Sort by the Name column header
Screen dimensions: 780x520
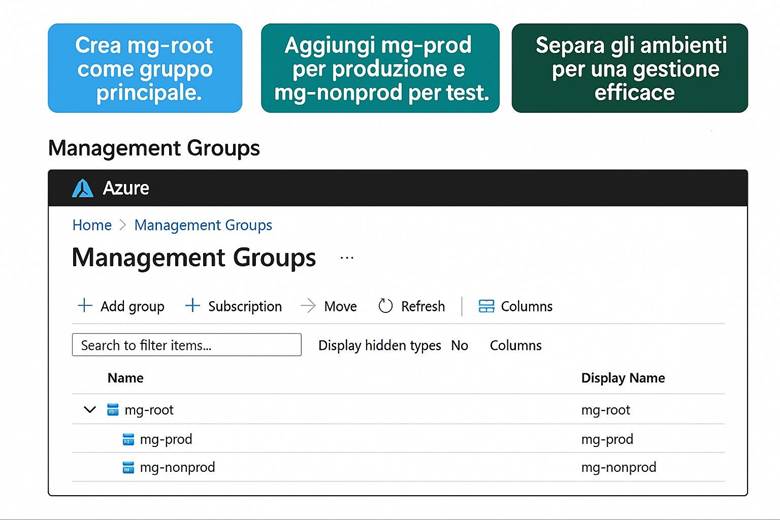(x=125, y=378)
